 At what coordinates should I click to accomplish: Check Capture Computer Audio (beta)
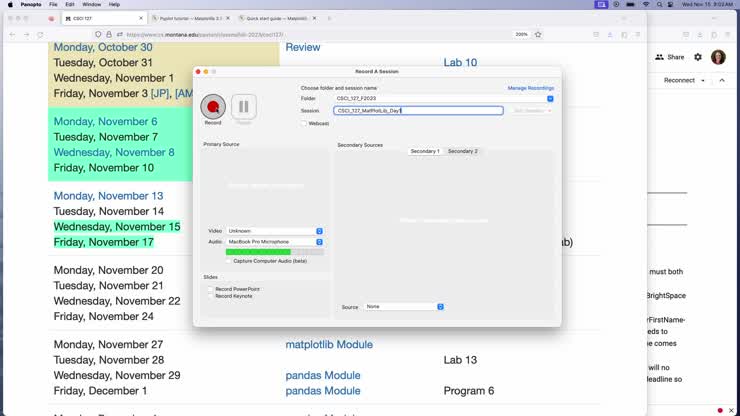[x=223, y=260]
